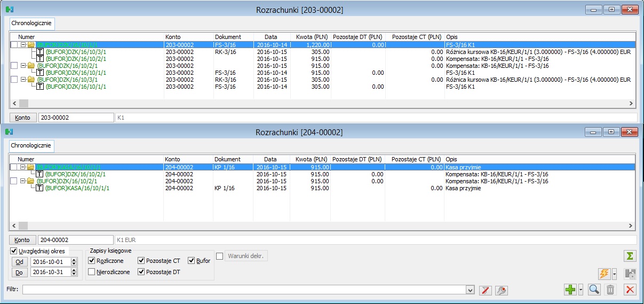Collapse the KASA/16/10/1/1 node in window 204-00002
This screenshot has width=644, height=304.
[x=23, y=167]
